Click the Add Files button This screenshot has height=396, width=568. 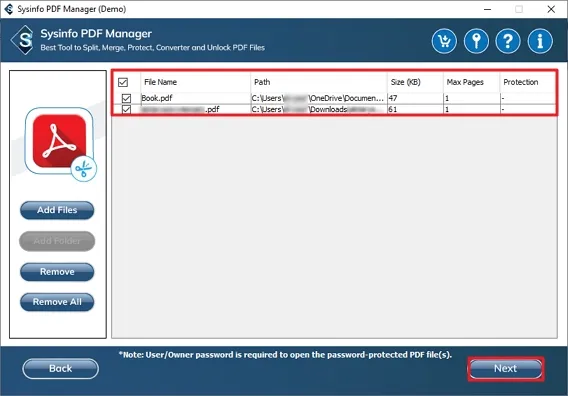57,210
